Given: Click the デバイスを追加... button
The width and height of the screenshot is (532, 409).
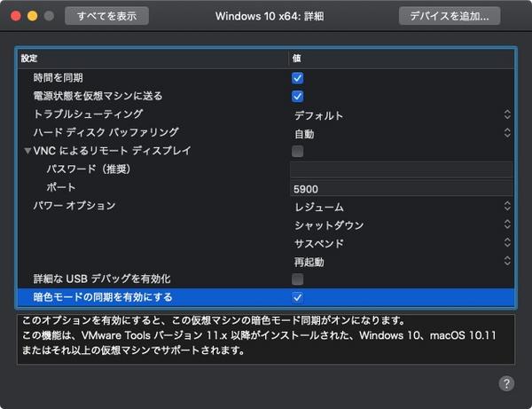Looking at the screenshot, I should point(450,16).
